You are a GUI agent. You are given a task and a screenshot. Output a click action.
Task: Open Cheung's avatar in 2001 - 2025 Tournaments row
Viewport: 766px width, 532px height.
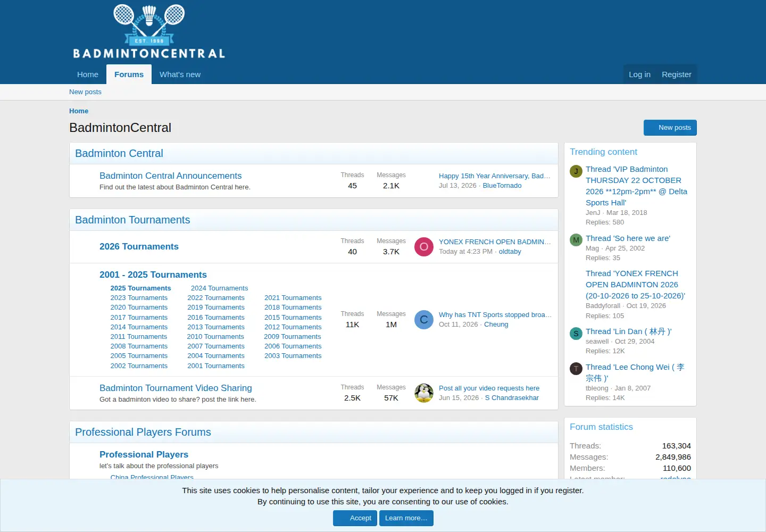pyautogui.click(x=424, y=320)
